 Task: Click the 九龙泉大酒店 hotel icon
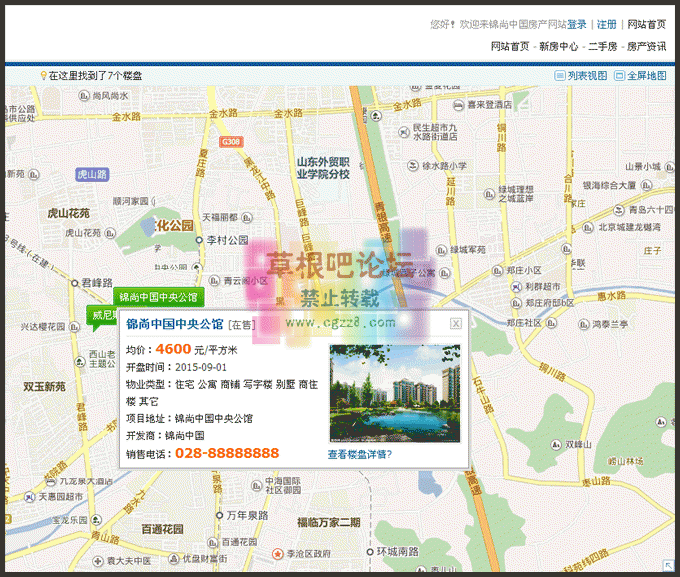tap(51, 481)
